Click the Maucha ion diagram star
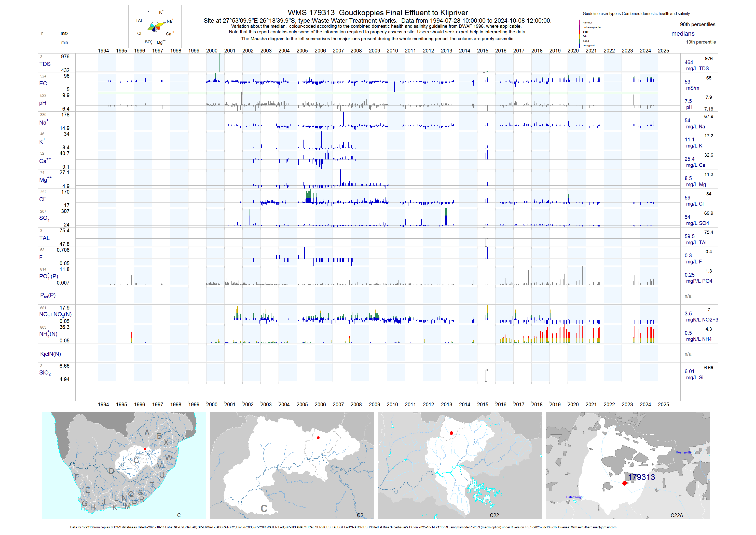The height and width of the screenshot is (535, 756). 155,27
